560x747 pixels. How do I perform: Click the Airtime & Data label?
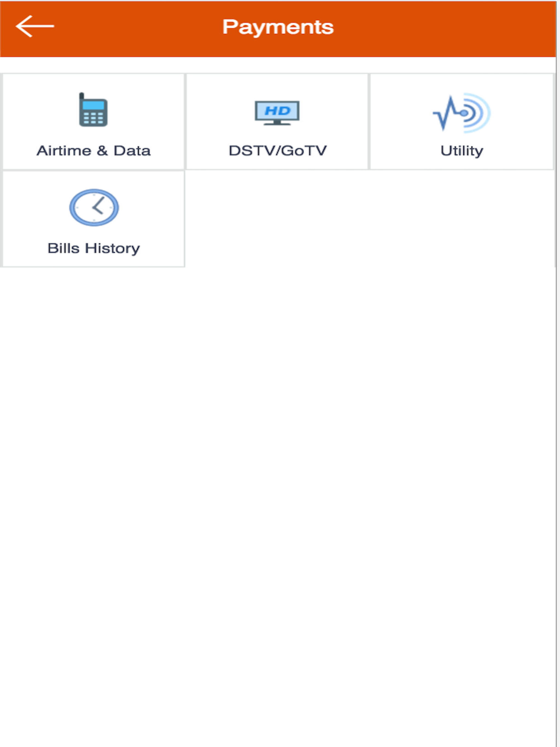[94, 151]
